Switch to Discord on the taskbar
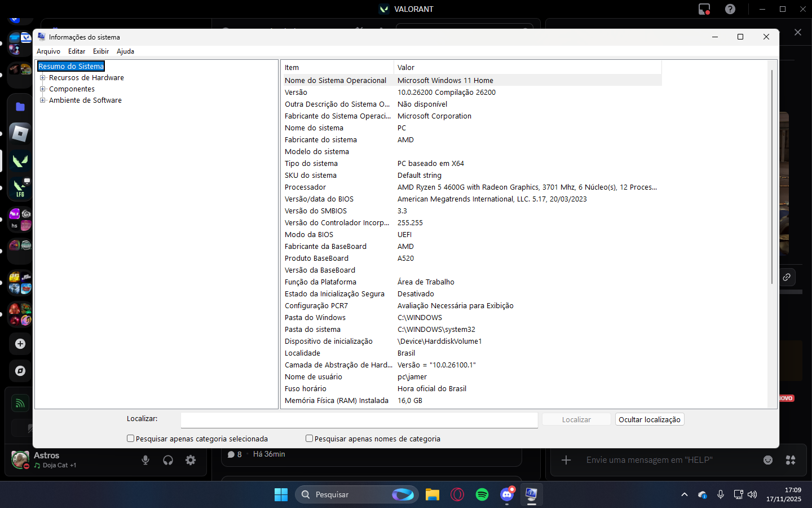812x508 pixels. (507, 494)
